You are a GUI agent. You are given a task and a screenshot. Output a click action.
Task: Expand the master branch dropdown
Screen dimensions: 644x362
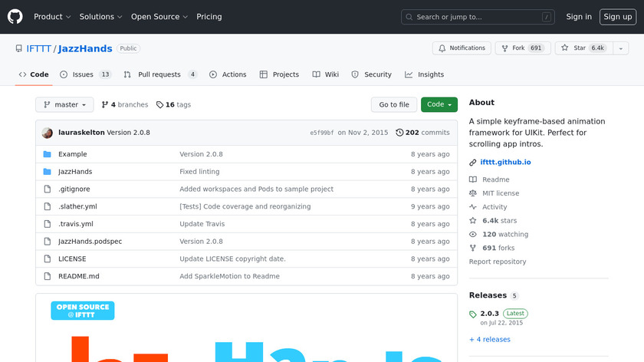tap(64, 105)
